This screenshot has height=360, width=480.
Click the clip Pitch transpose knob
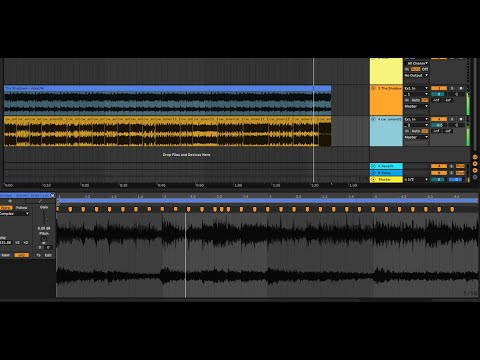coord(43,239)
